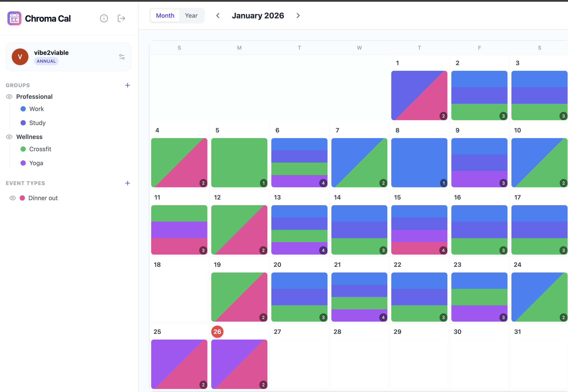Switch to the Year view tab
This screenshot has height=392, width=568.
tap(191, 15)
